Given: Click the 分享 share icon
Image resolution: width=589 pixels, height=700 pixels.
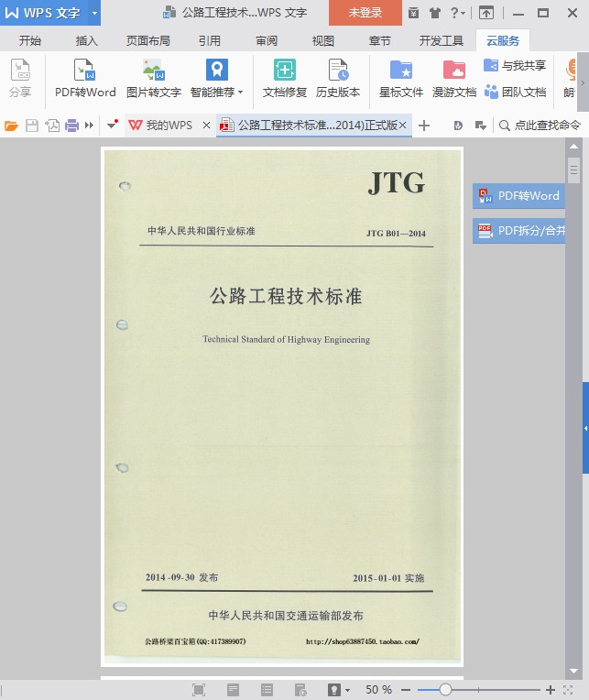Looking at the screenshot, I should tap(20, 79).
